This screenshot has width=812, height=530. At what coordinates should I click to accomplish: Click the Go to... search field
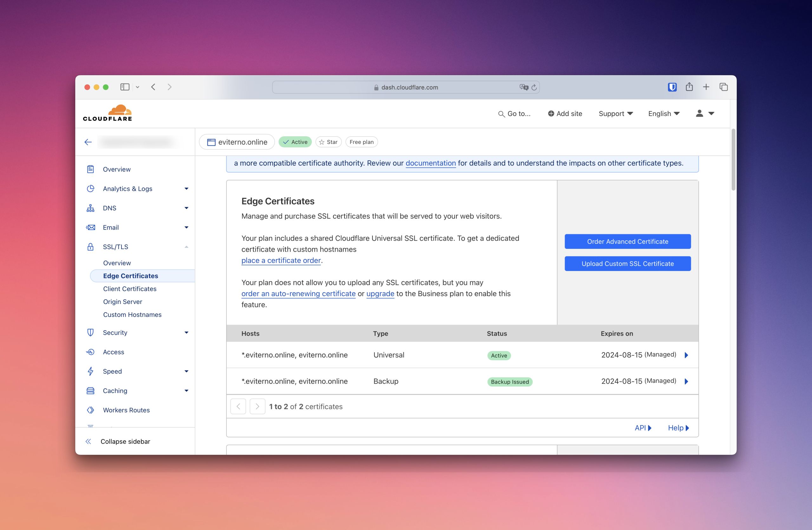click(x=514, y=113)
